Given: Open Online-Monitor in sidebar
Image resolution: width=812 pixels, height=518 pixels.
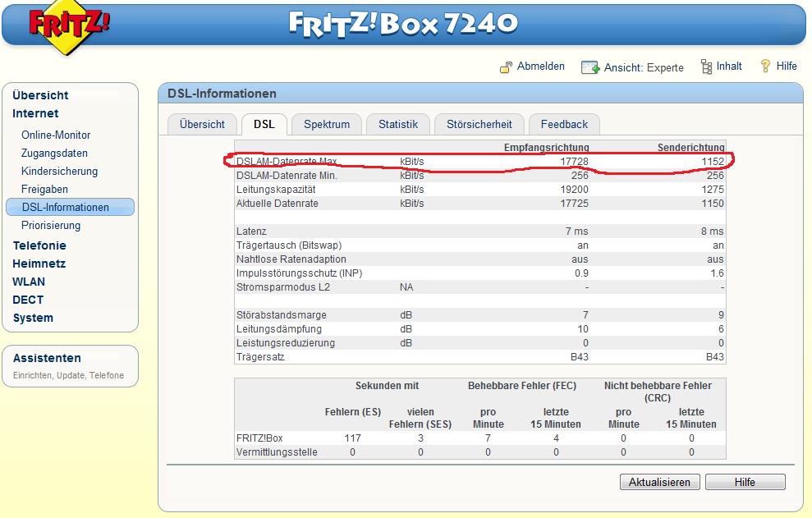Looking at the screenshot, I should pyautogui.click(x=56, y=135).
